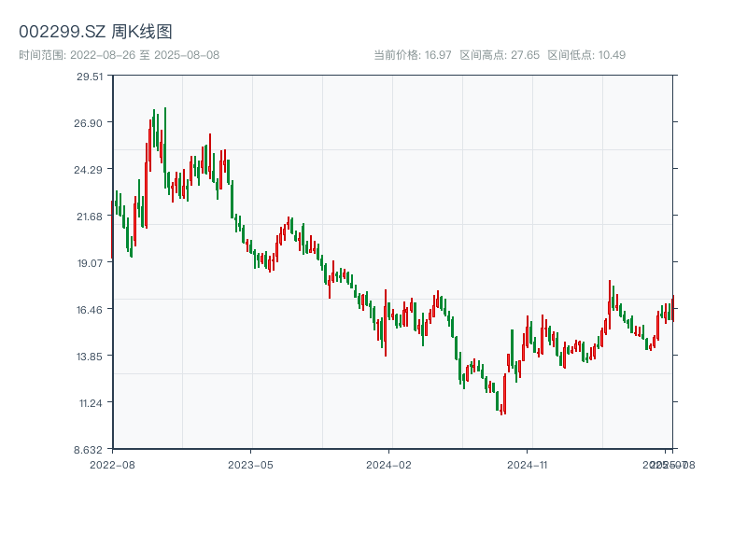The height and width of the screenshot is (560, 747).
Task: Click the 21.68 y-axis price label
Action: 90,217
